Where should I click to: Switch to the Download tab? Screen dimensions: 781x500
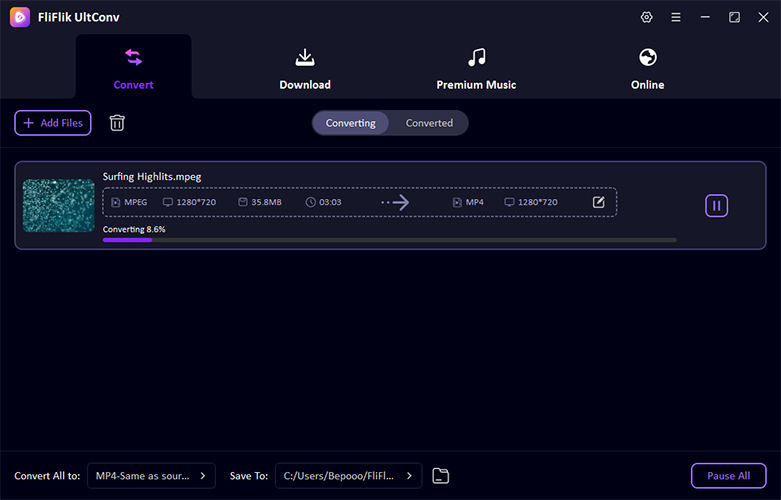coord(305,69)
